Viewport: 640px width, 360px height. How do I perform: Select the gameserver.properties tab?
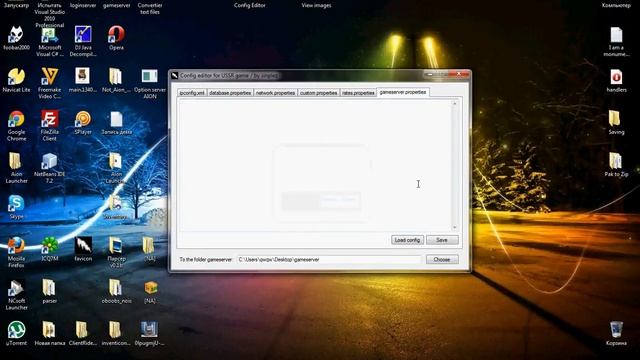403,92
